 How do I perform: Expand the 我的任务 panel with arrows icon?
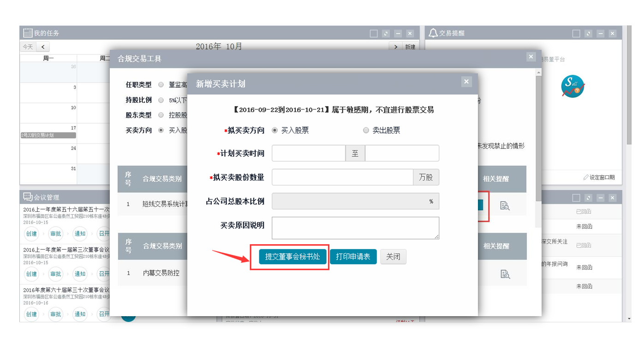coord(386,33)
